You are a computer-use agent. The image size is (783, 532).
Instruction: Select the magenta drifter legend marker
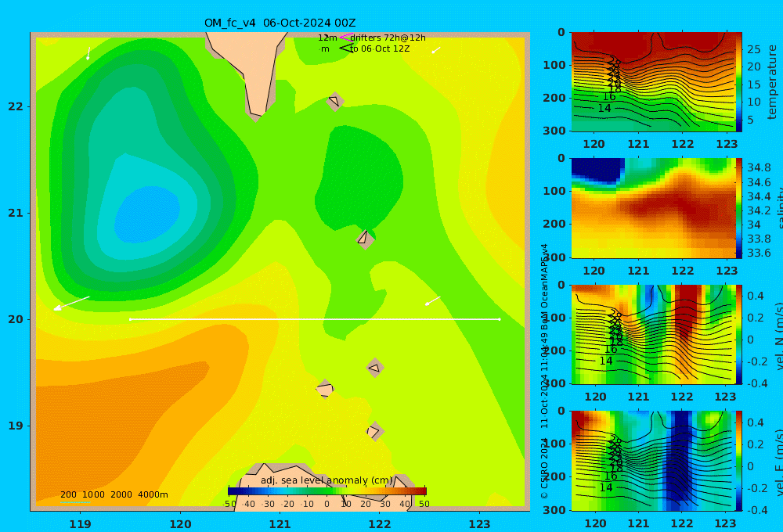point(345,37)
